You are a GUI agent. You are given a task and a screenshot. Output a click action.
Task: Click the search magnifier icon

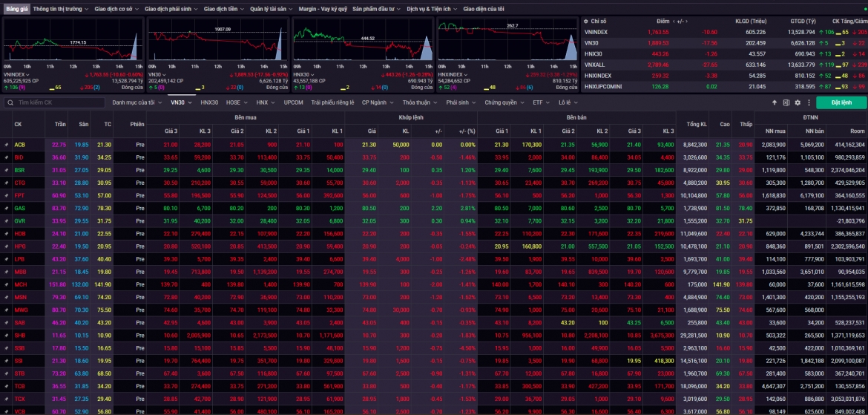[x=10, y=102]
